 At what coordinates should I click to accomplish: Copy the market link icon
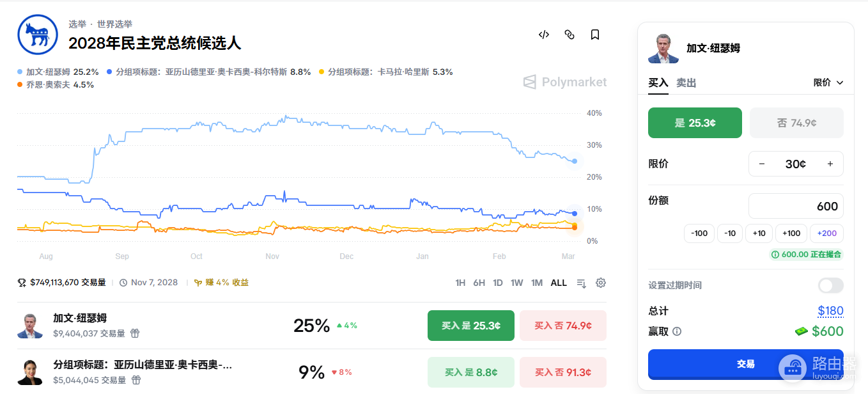coord(570,35)
